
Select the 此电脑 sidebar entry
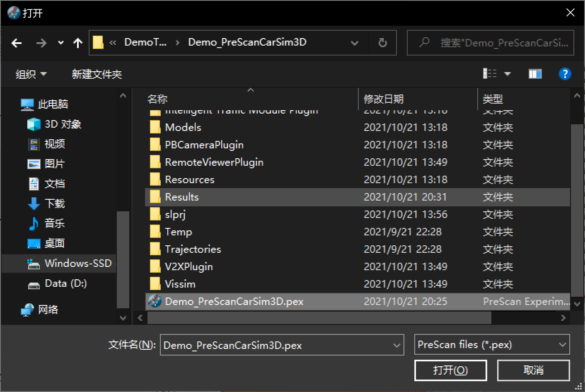(54, 104)
